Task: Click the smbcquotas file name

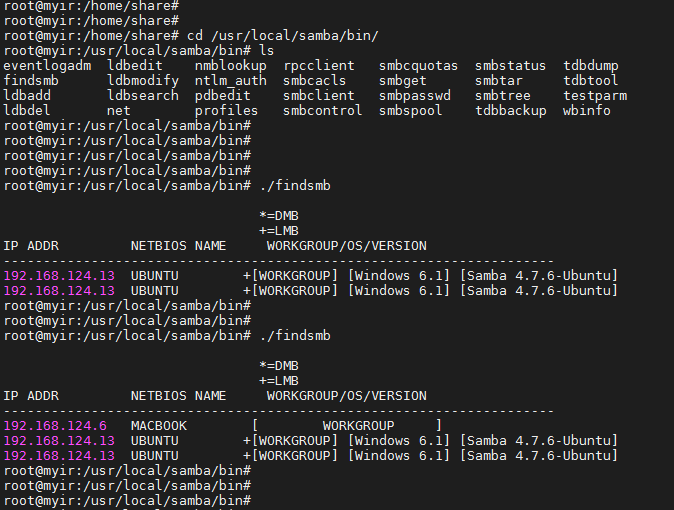Action: pos(419,66)
